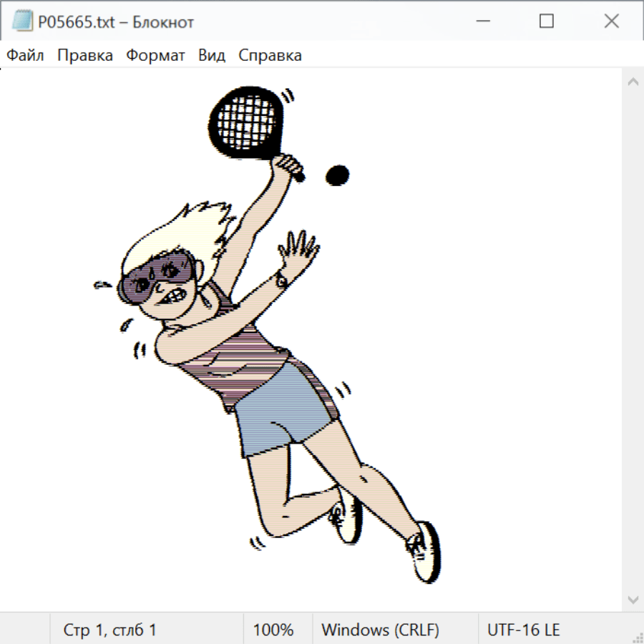The image size is (644, 644).
Task: Open the Файл menu
Action: tap(26, 56)
